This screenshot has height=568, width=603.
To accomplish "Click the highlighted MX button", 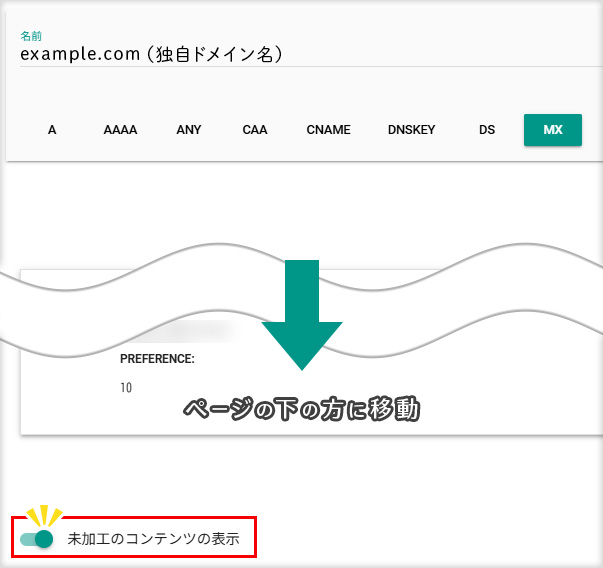I will (x=553, y=130).
